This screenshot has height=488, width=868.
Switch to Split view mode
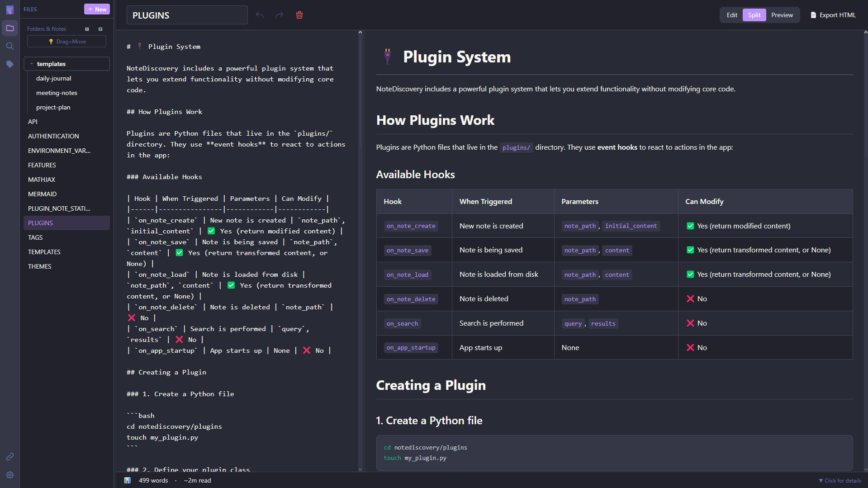pos(754,15)
